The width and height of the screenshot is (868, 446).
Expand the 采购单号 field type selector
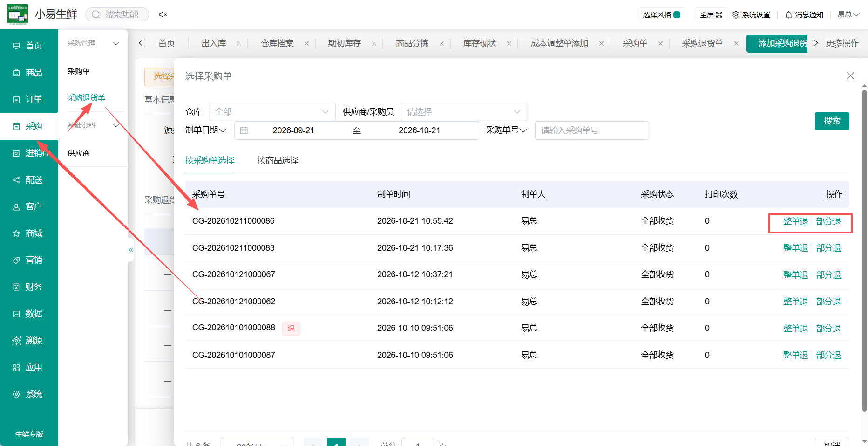click(x=507, y=130)
